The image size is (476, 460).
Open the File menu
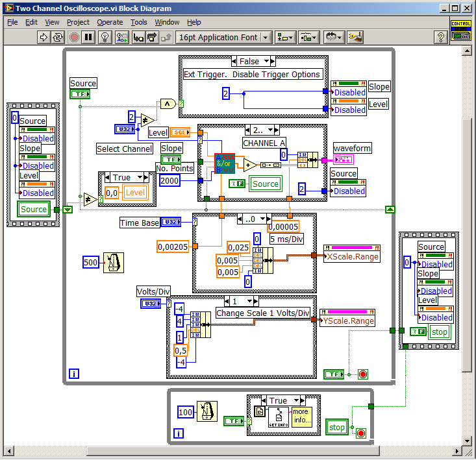tap(12, 22)
